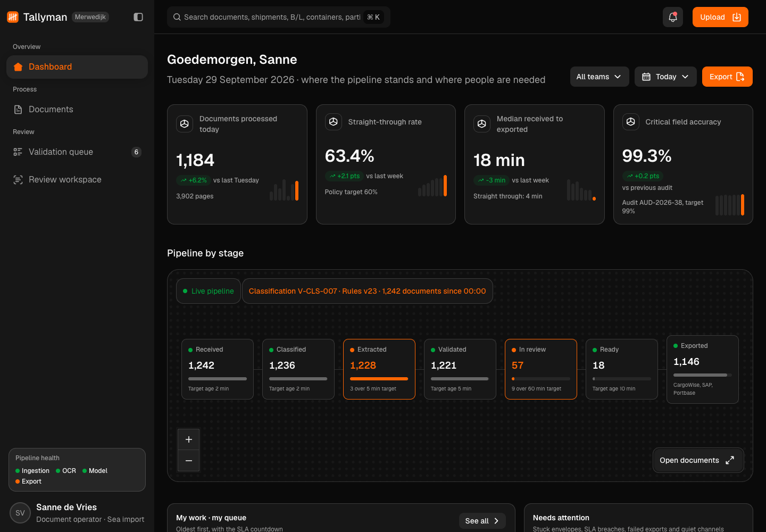Image resolution: width=766 pixels, height=532 pixels.
Task: Click the Merwedijk workspace badge
Action: pos(90,17)
